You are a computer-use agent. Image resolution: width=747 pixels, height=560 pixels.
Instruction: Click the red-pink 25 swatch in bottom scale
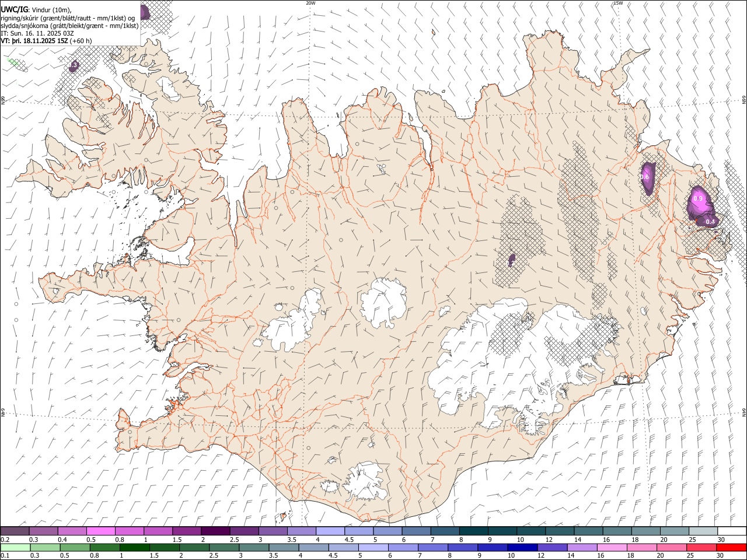click(x=701, y=547)
